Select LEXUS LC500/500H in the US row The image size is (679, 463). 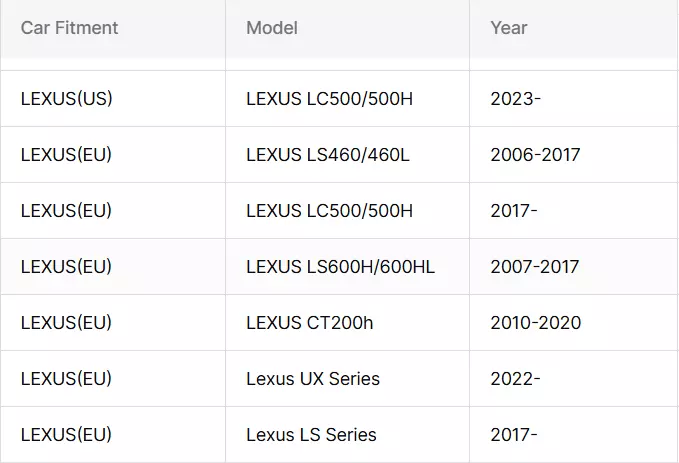point(330,99)
